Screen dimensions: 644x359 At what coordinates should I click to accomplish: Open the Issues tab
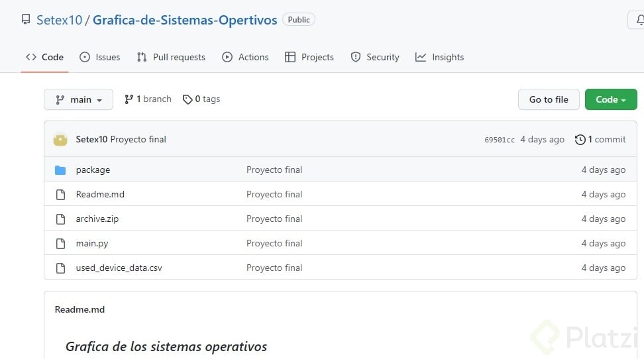tap(100, 57)
